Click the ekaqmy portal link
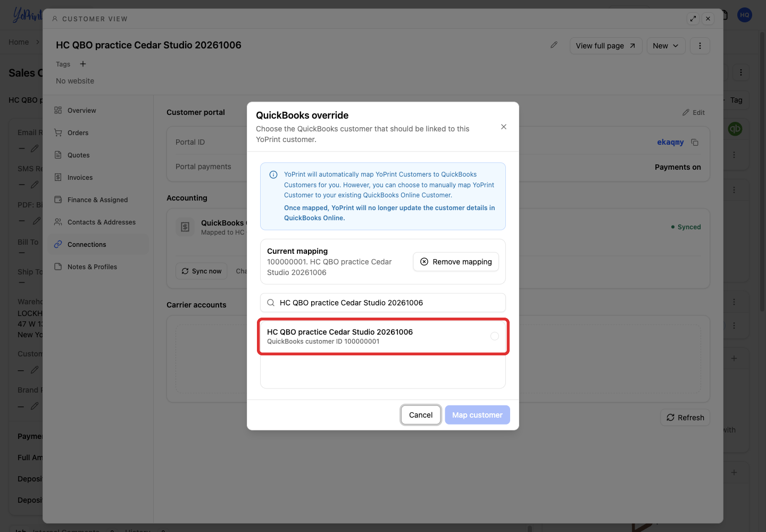The image size is (766, 532). [x=670, y=142]
